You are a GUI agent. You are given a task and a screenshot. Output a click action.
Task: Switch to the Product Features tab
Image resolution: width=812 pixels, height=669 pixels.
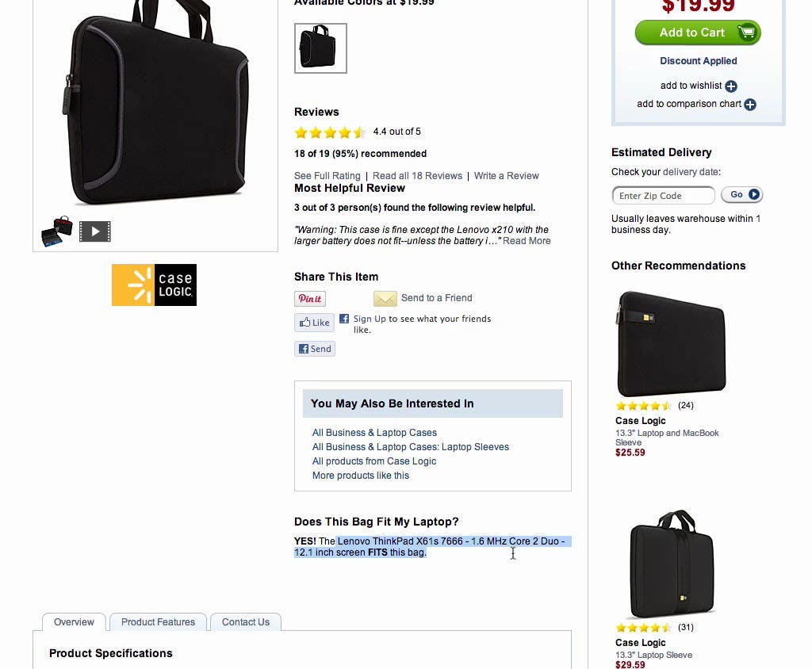tap(158, 622)
